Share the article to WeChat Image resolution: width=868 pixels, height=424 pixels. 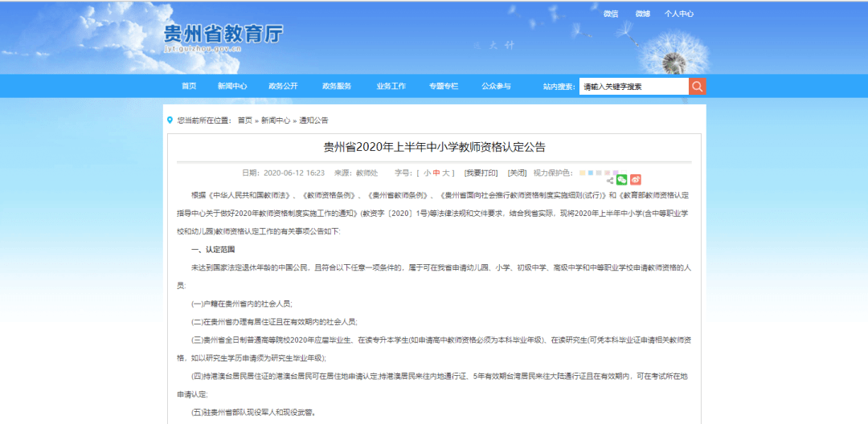click(621, 180)
